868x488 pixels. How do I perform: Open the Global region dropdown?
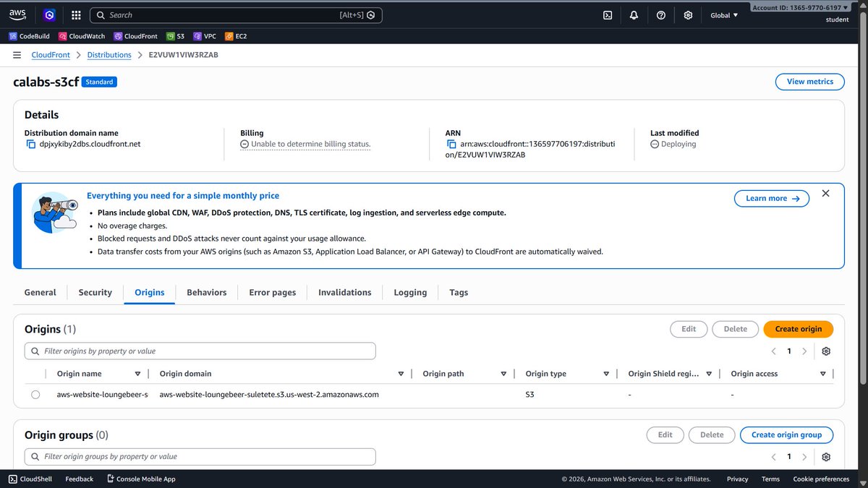724,14
